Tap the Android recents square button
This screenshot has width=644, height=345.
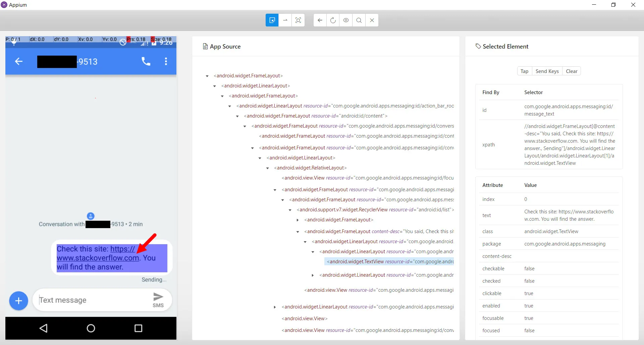point(138,328)
